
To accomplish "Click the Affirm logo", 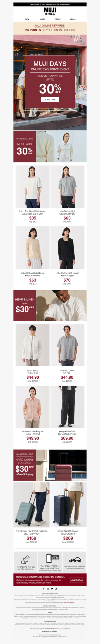I will pos(74,560).
